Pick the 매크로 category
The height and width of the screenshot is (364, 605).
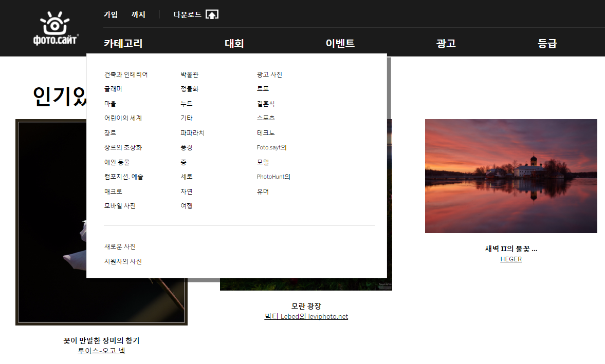(113, 191)
